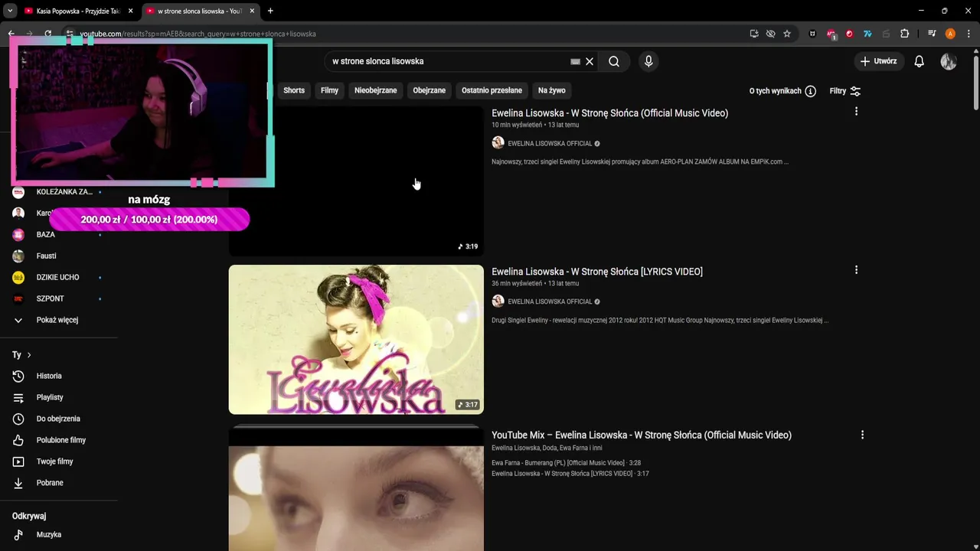This screenshot has width=980, height=551.
Task: Click the Utwórz create button
Action: (879, 61)
